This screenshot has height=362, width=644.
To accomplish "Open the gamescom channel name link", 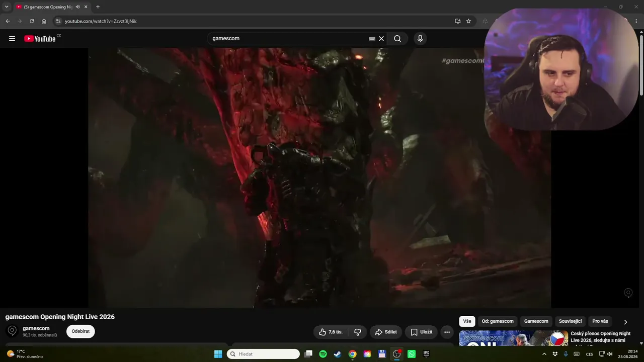I will [x=36, y=328].
